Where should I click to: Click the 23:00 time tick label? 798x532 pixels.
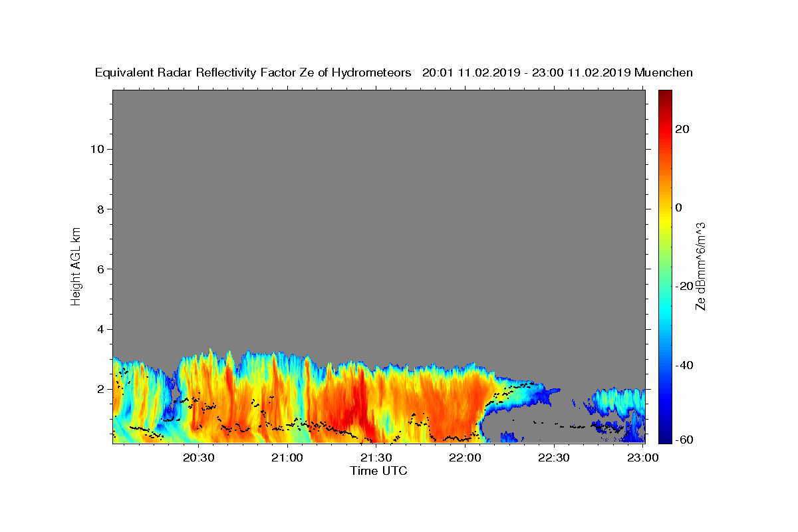[643, 458]
